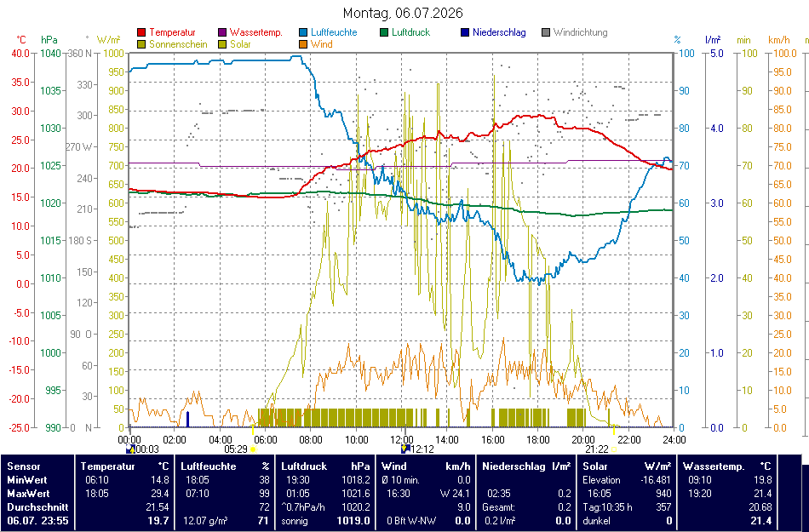
Task: Click the dark blue Niederschlag legend swatch
Action: [x=465, y=32]
